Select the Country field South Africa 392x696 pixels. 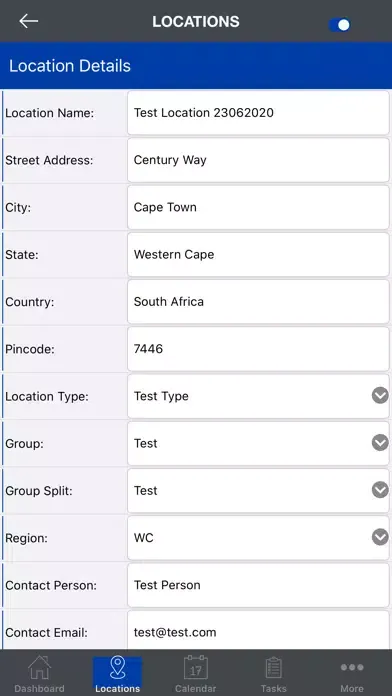tap(258, 301)
